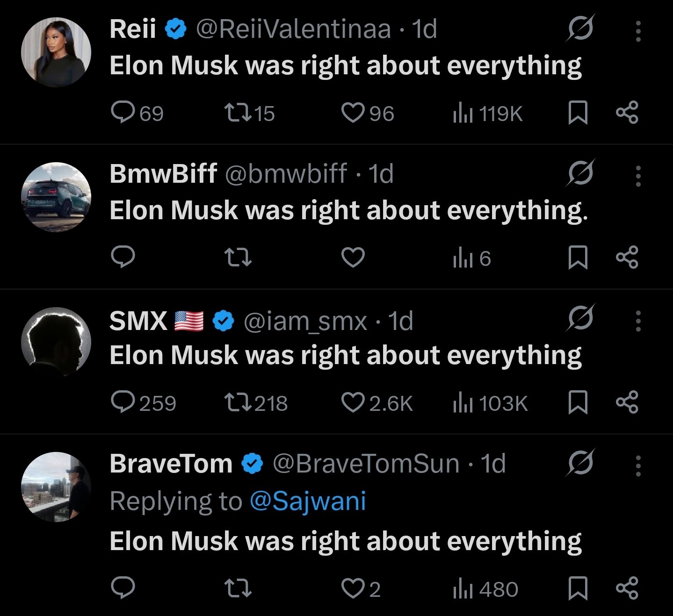This screenshot has height=616, width=673.
Task: Open SMX's silhouette profile picture
Action: tap(56, 342)
